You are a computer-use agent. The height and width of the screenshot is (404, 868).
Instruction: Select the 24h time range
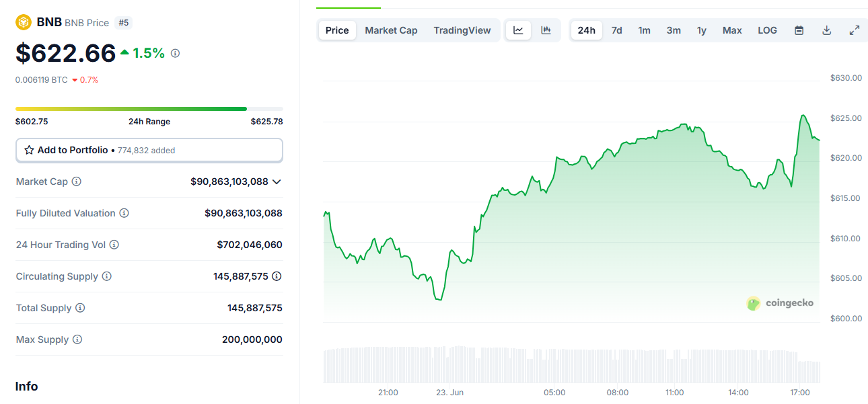[586, 30]
